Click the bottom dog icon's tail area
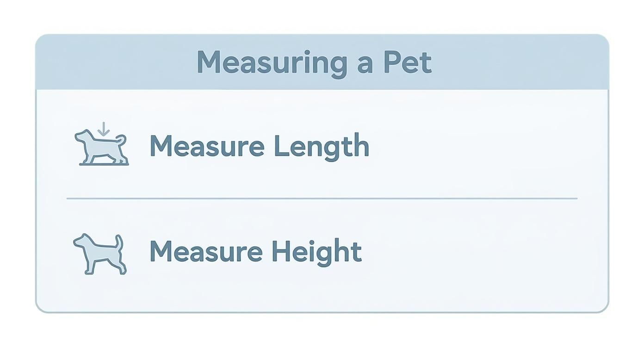This screenshot has height=348, width=644. point(119,241)
